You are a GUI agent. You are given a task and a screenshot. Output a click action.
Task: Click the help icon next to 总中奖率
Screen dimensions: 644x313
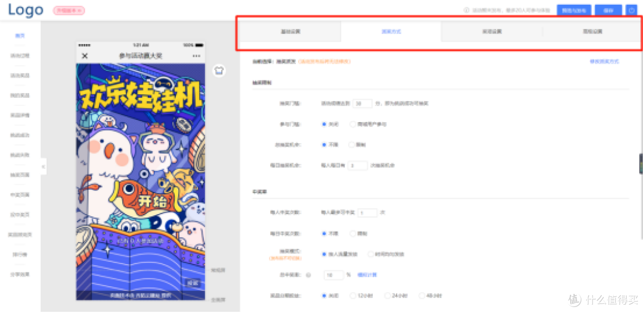308,275
